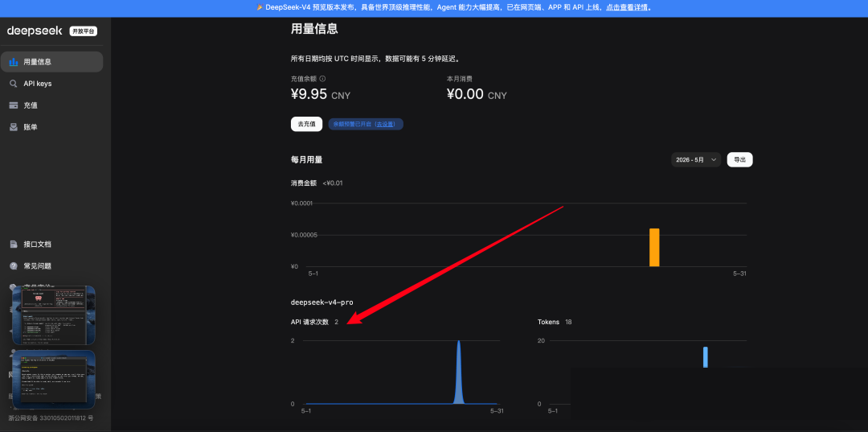Click the Tokens 18 label

pyautogui.click(x=555, y=322)
